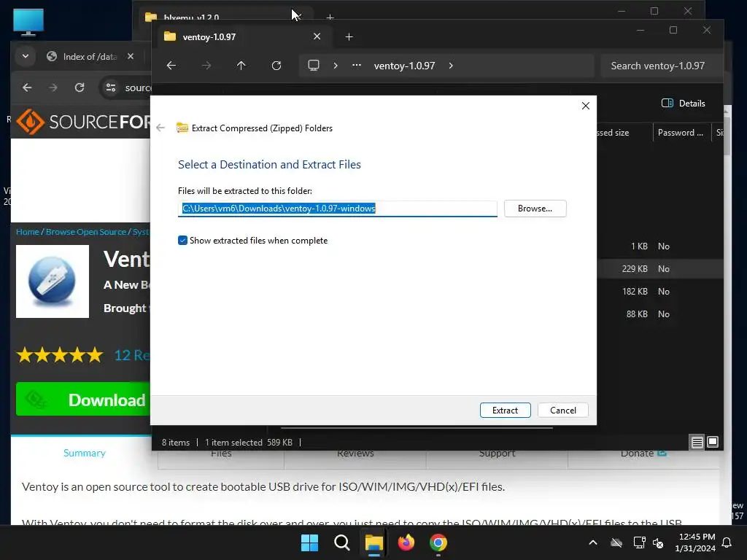The width and height of the screenshot is (747, 560).
Task: Refresh the ventoy-1.0.97 Explorer window
Action: pyautogui.click(x=276, y=66)
